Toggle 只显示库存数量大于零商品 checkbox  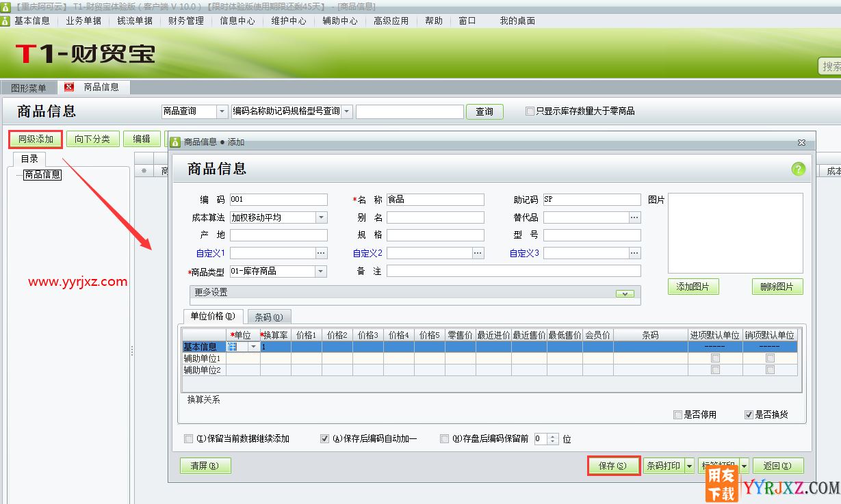[530, 111]
